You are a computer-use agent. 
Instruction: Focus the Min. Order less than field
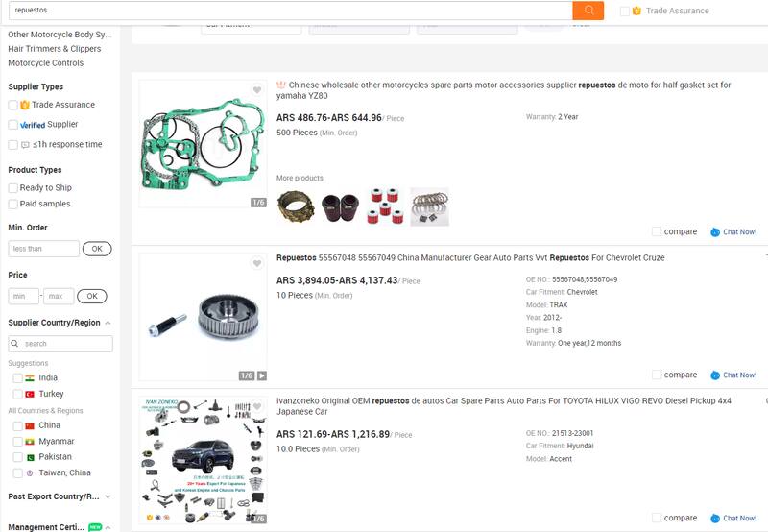(43, 249)
